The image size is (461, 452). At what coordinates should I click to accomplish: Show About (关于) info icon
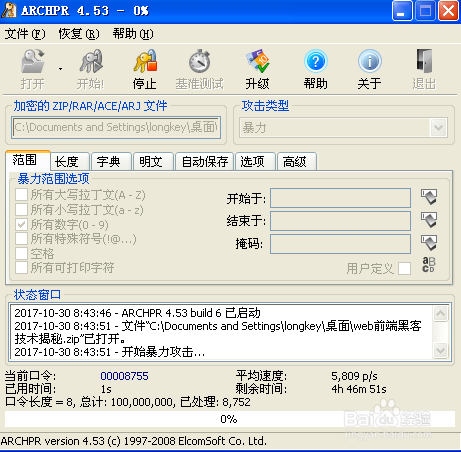click(x=369, y=61)
